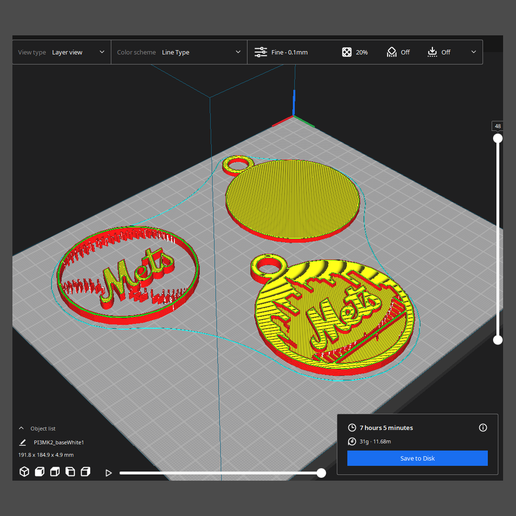Viewport: 516px width, 516px height.
Task: Click the clock print time icon
Action: 352,428
